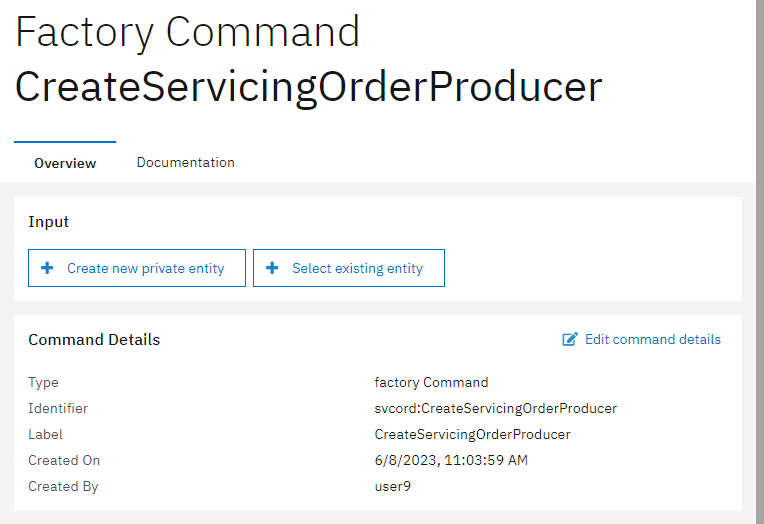Click the Created By field label

63,486
